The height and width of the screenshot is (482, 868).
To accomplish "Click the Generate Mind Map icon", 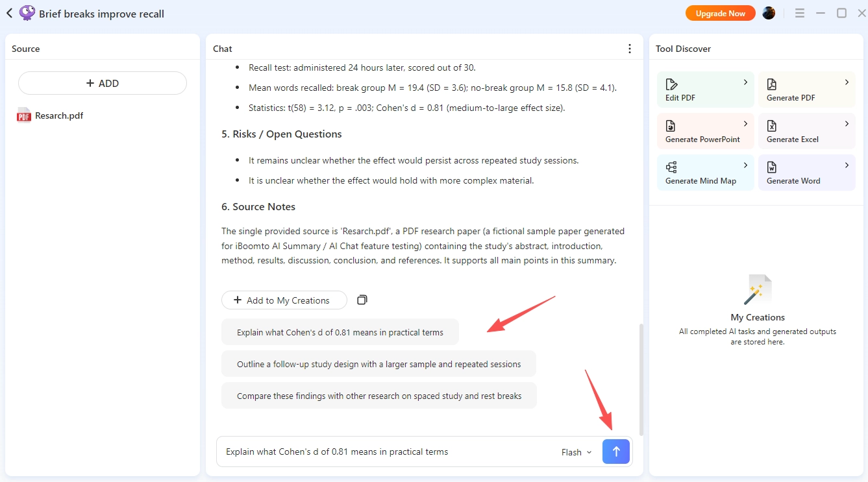I will [671, 167].
